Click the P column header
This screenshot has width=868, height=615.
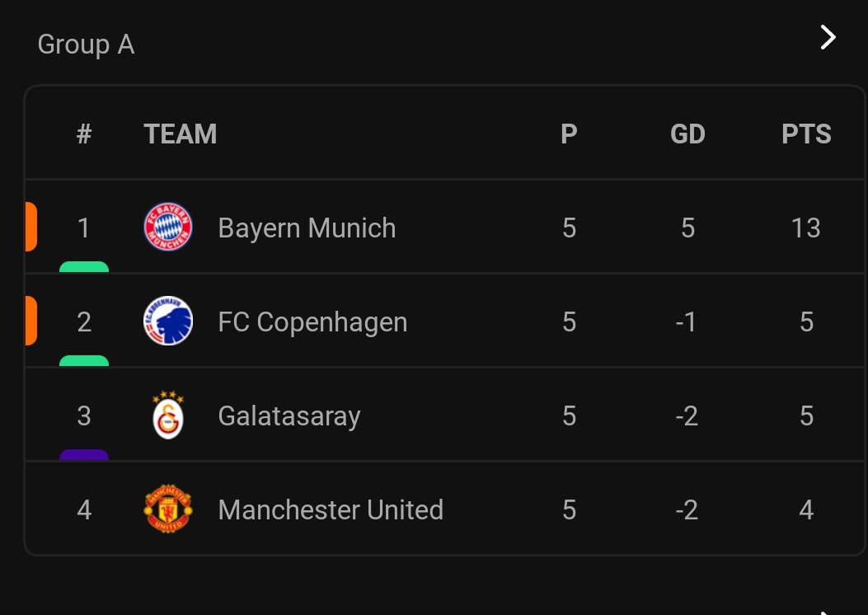click(x=569, y=134)
